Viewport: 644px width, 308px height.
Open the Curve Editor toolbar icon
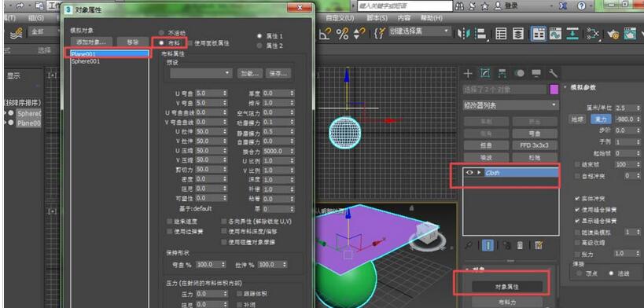pyautogui.click(x=555, y=34)
